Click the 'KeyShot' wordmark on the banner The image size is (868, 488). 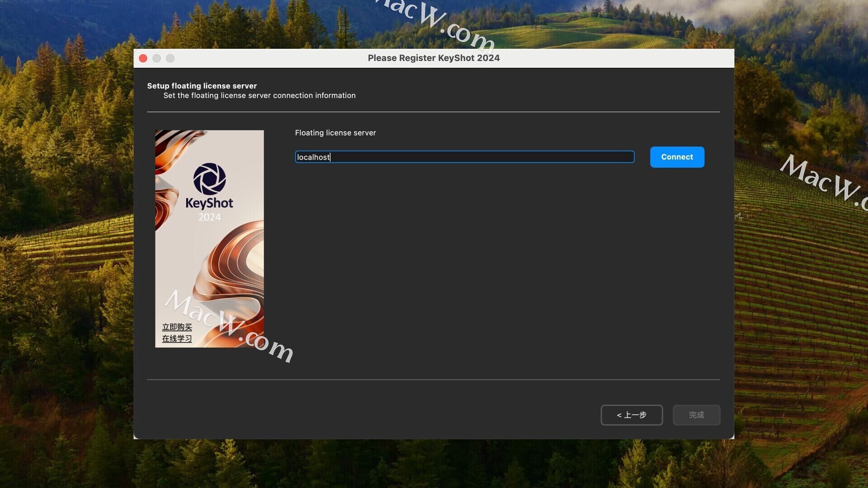coord(209,203)
